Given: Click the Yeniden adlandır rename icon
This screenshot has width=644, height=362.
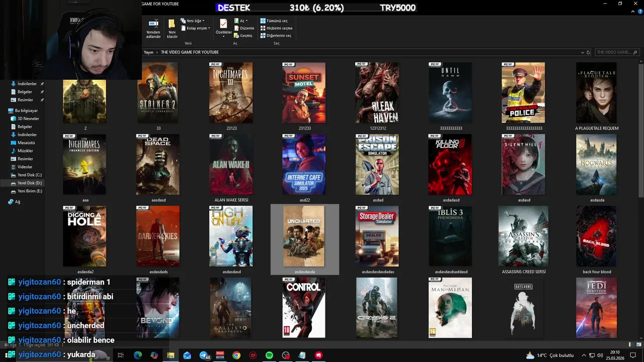Looking at the screenshot, I should [153, 29].
